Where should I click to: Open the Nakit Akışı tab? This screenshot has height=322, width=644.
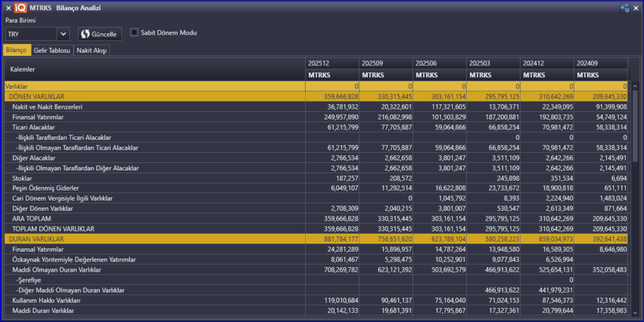point(92,50)
